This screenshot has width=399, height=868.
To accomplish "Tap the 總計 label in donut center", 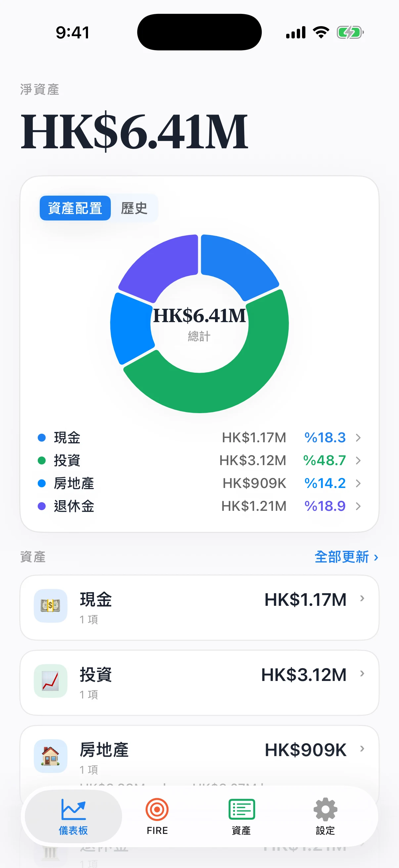I will click(199, 336).
